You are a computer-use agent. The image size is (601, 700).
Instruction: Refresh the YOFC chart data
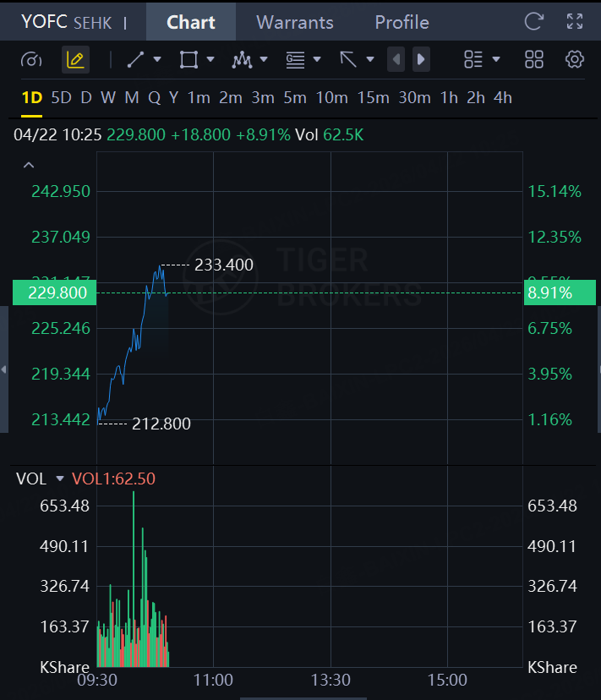tap(533, 22)
